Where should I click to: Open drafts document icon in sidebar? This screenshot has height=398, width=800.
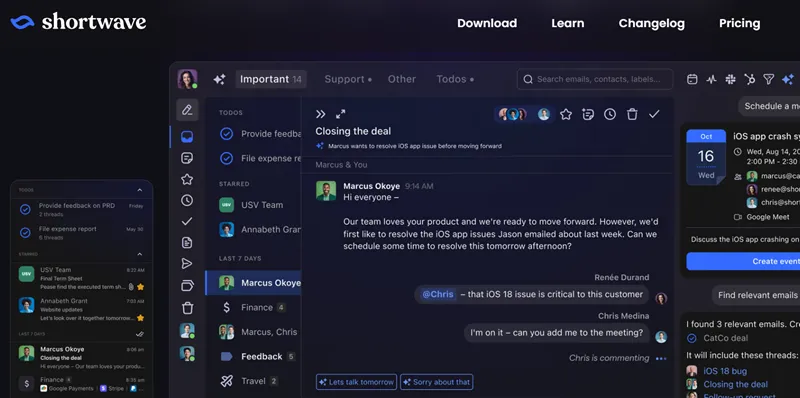pyautogui.click(x=187, y=243)
